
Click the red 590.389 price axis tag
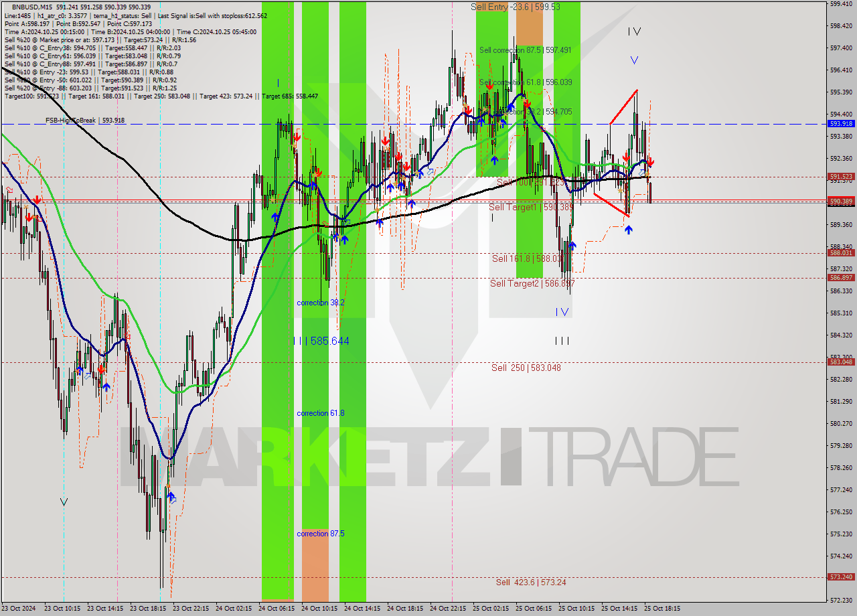pyautogui.click(x=841, y=201)
